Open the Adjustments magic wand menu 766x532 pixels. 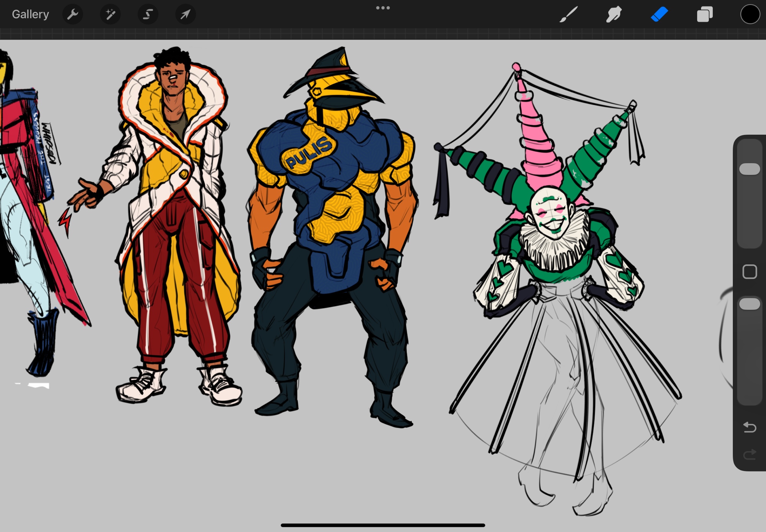pyautogui.click(x=110, y=14)
